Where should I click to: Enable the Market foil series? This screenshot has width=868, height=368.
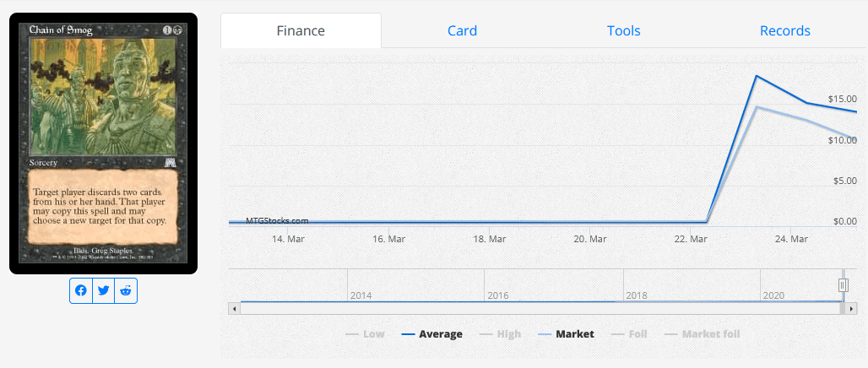coord(702,334)
